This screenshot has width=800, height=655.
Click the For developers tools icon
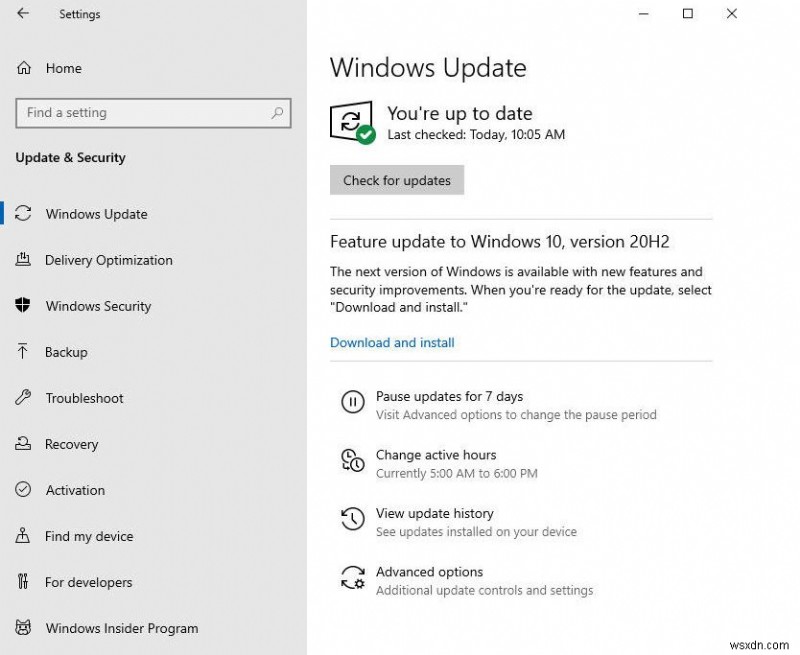22,582
